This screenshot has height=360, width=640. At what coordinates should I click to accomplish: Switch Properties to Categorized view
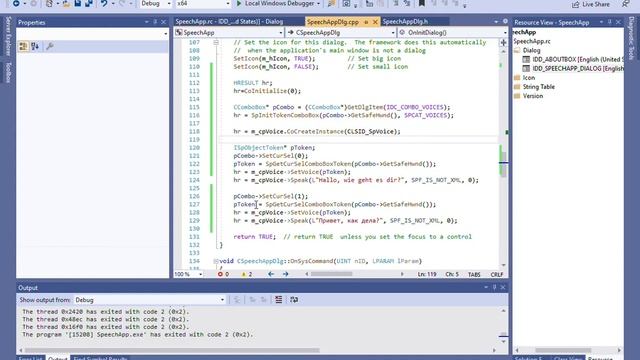[x=23, y=47]
